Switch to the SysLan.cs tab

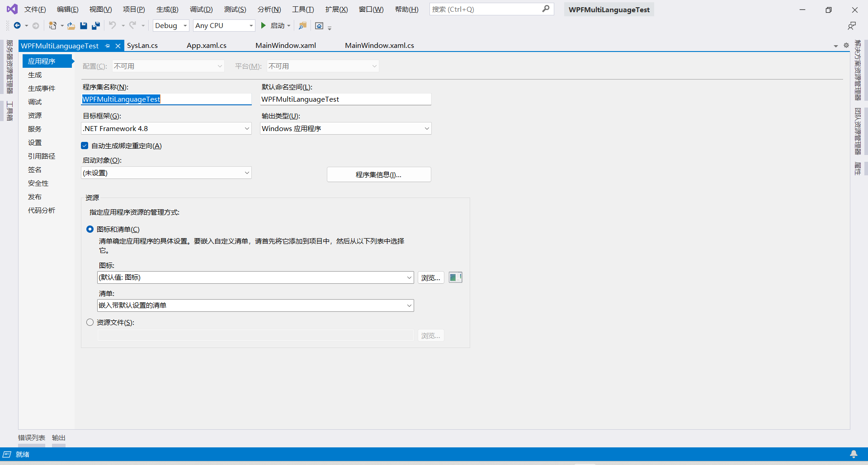pyautogui.click(x=142, y=46)
